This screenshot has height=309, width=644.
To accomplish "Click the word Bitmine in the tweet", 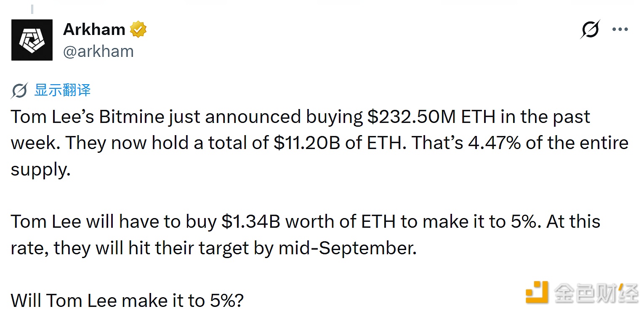I will coord(132,117).
